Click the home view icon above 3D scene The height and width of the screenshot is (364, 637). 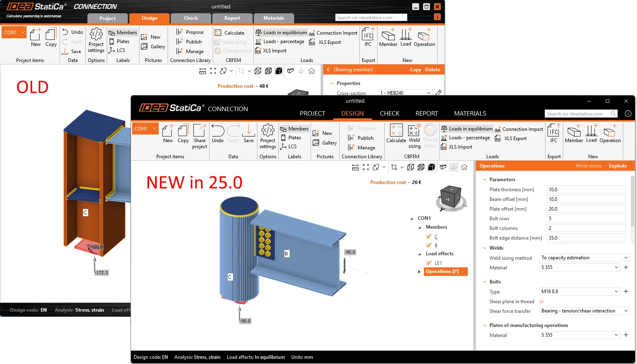[464, 167]
